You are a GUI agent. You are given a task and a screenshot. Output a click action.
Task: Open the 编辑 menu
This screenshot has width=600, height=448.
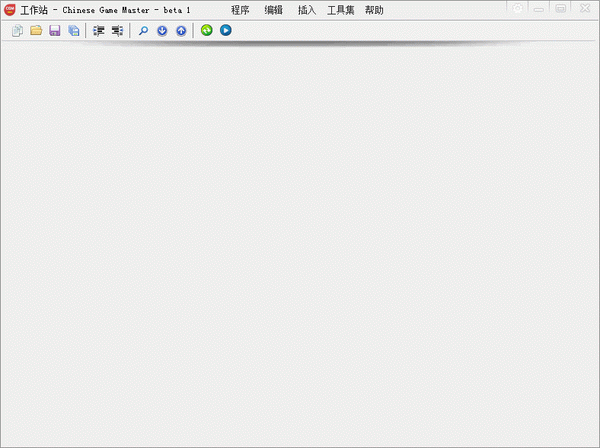[x=274, y=10]
